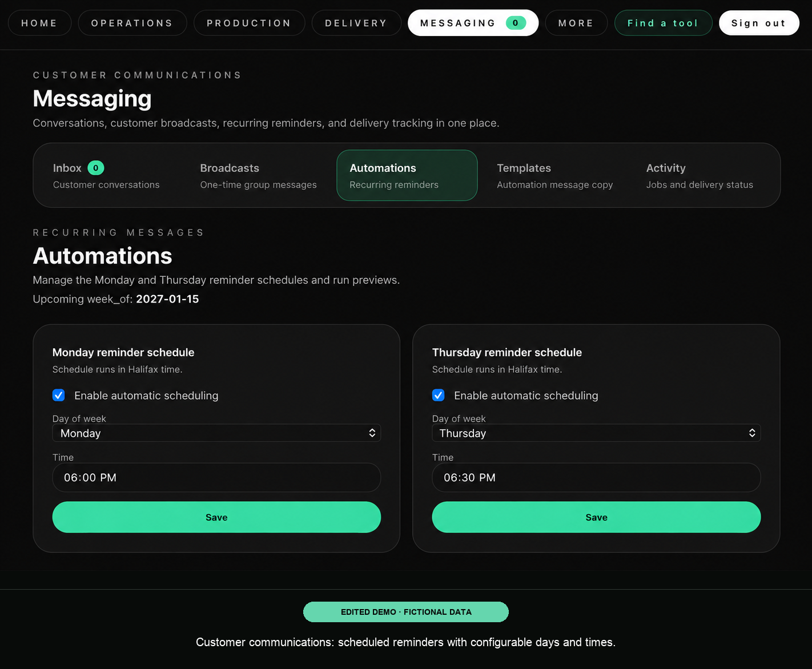This screenshot has width=812, height=669.
Task: Uncheck Thursday automatic scheduling checkbox
Action: (438, 395)
